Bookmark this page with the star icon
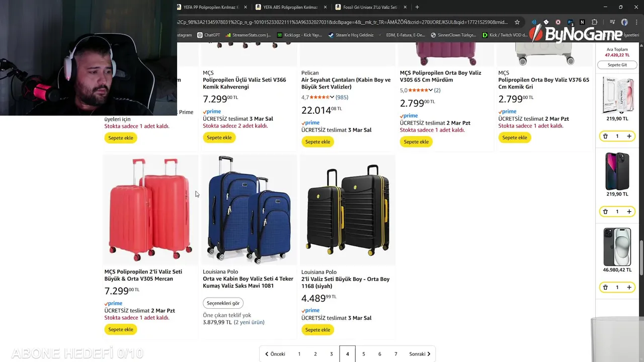Viewport: 644px width, 362px height. coord(517,22)
